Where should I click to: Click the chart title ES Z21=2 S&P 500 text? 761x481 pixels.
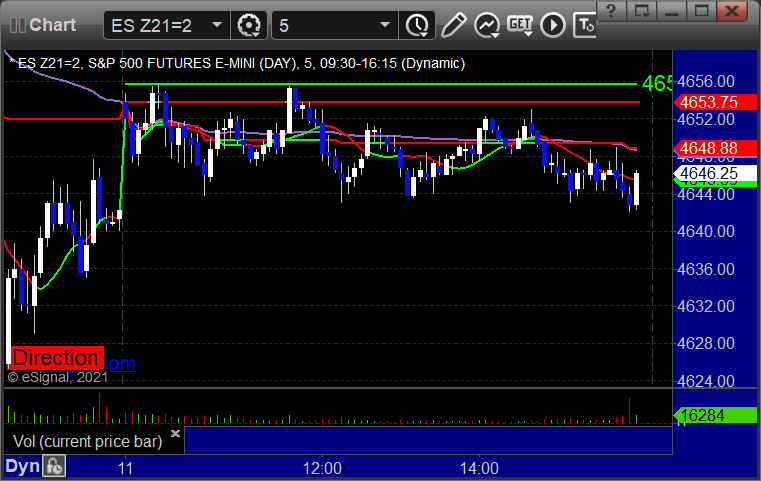click(237, 63)
